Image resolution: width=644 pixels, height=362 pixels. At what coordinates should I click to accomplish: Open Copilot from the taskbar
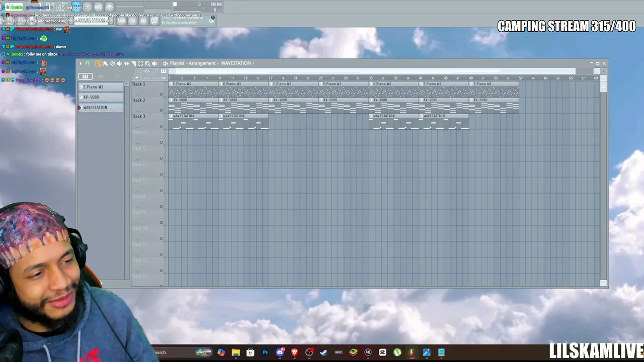[x=221, y=352]
